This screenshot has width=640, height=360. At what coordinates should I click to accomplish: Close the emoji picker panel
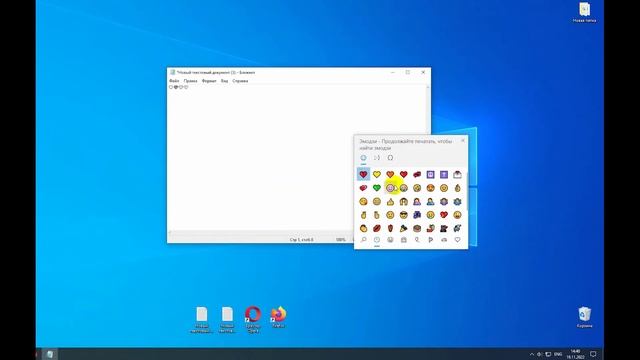463,140
